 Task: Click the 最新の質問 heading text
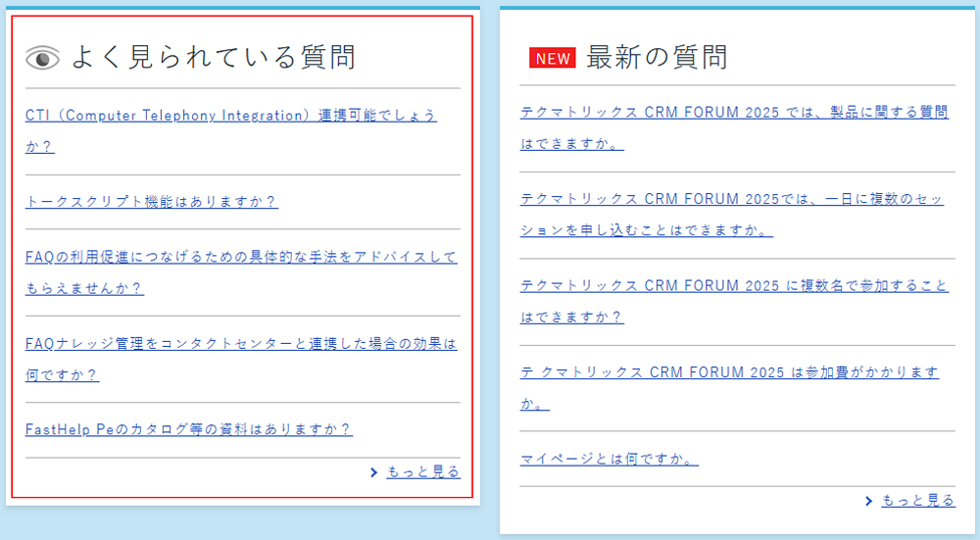pyautogui.click(x=657, y=58)
